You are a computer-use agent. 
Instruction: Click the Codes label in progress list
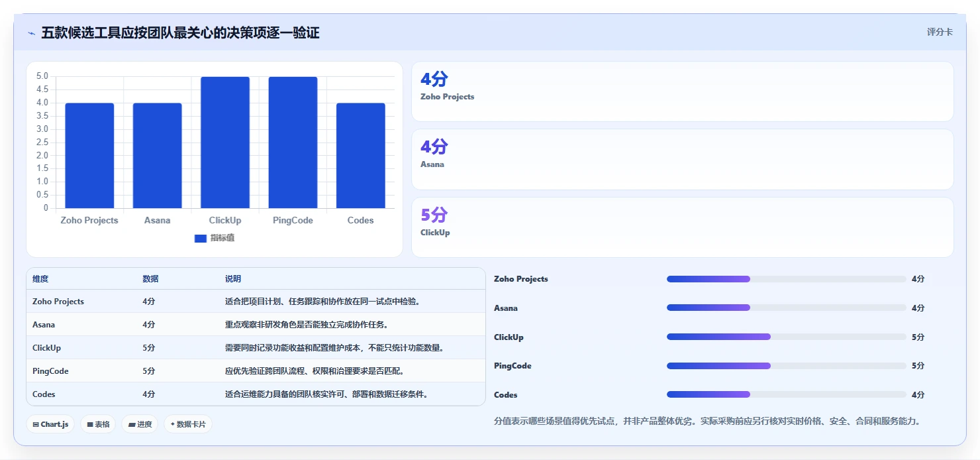click(506, 395)
